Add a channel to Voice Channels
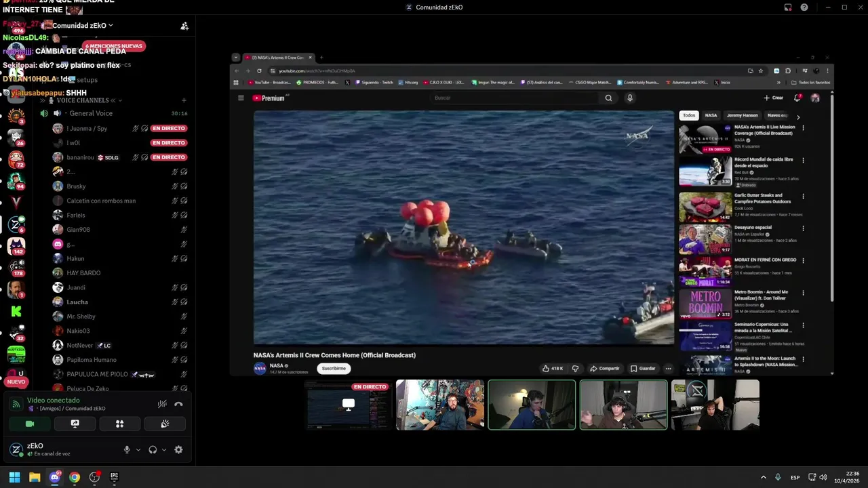Screen dimensions: 868x488 pos(184,100)
